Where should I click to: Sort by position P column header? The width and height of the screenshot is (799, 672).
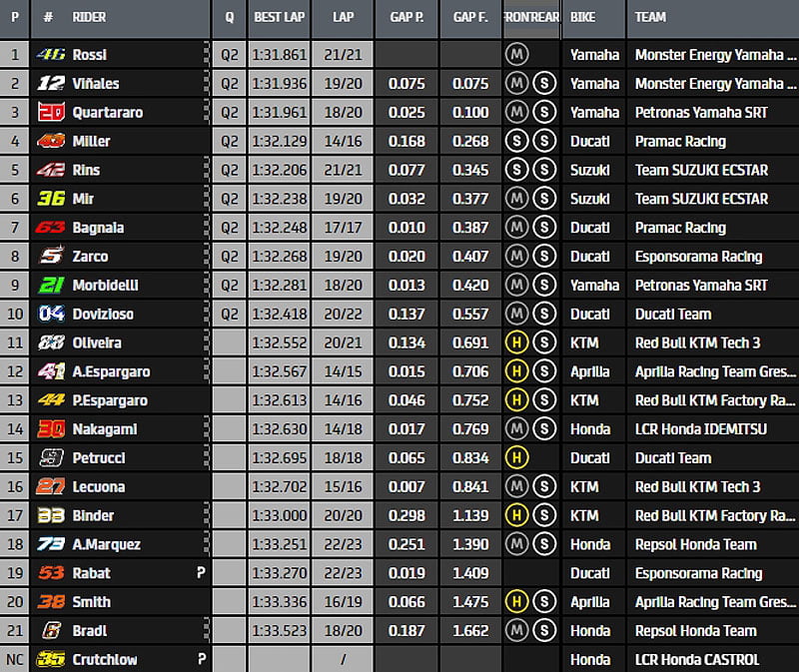(x=15, y=18)
